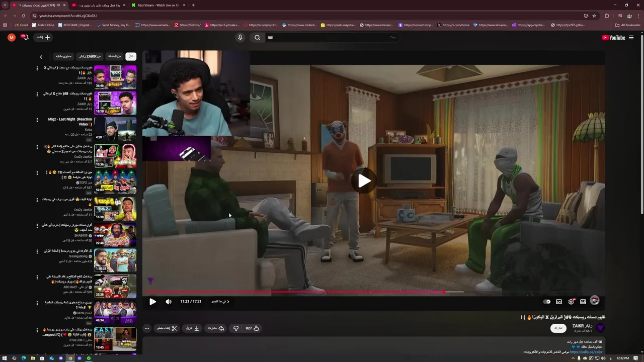Select the 'From ZAiKR' filter chip
Viewport: 644px width, 362px height.
[x=90, y=56]
